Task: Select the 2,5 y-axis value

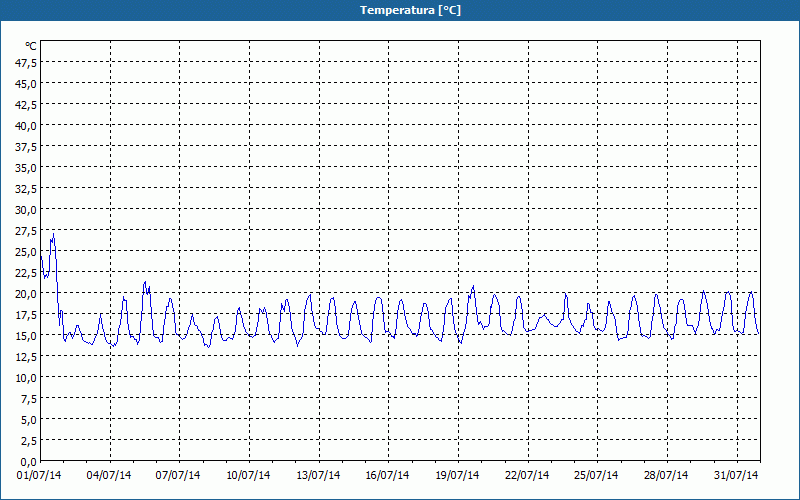Action: [x=29, y=441]
